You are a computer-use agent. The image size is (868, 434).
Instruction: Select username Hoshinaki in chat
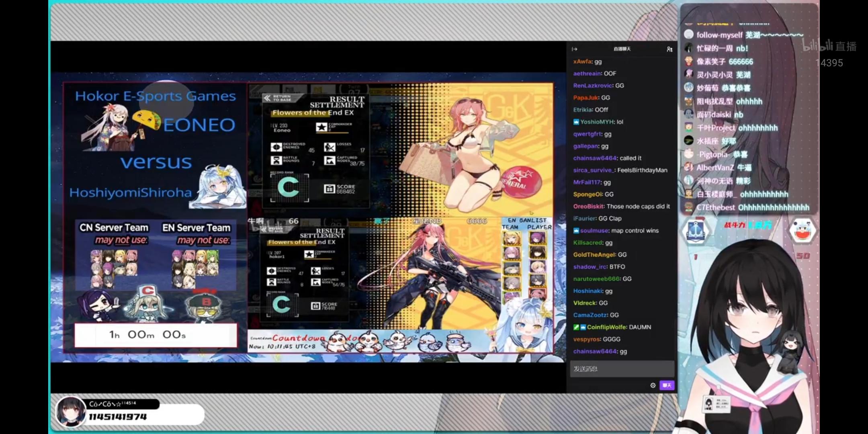pyautogui.click(x=588, y=291)
